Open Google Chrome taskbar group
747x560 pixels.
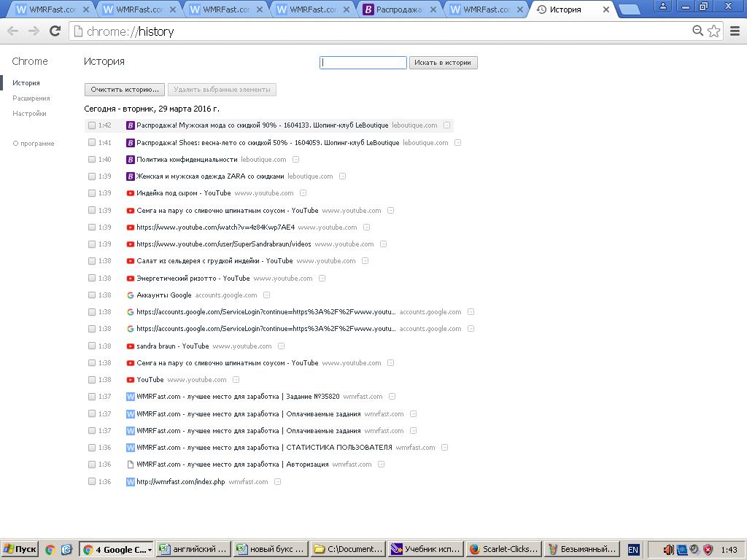pos(116,550)
